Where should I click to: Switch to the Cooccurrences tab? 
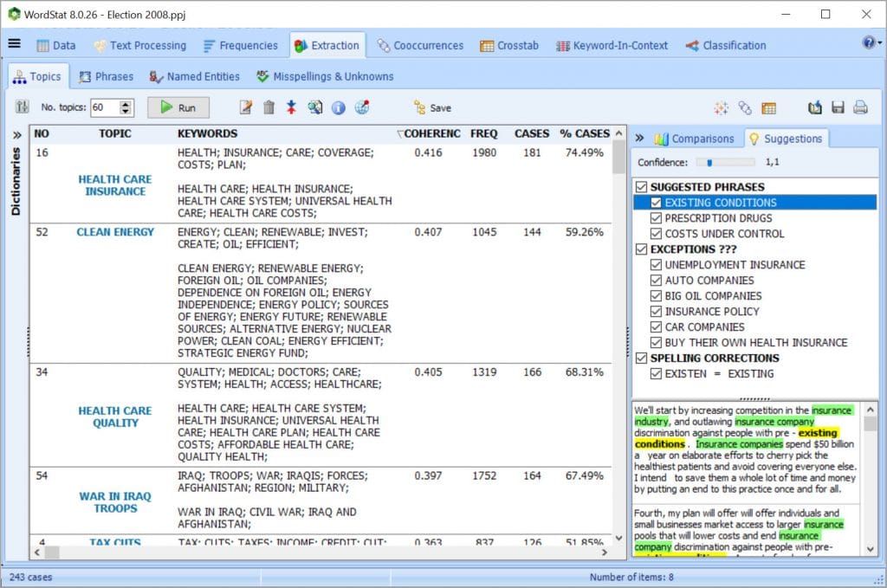(x=419, y=45)
